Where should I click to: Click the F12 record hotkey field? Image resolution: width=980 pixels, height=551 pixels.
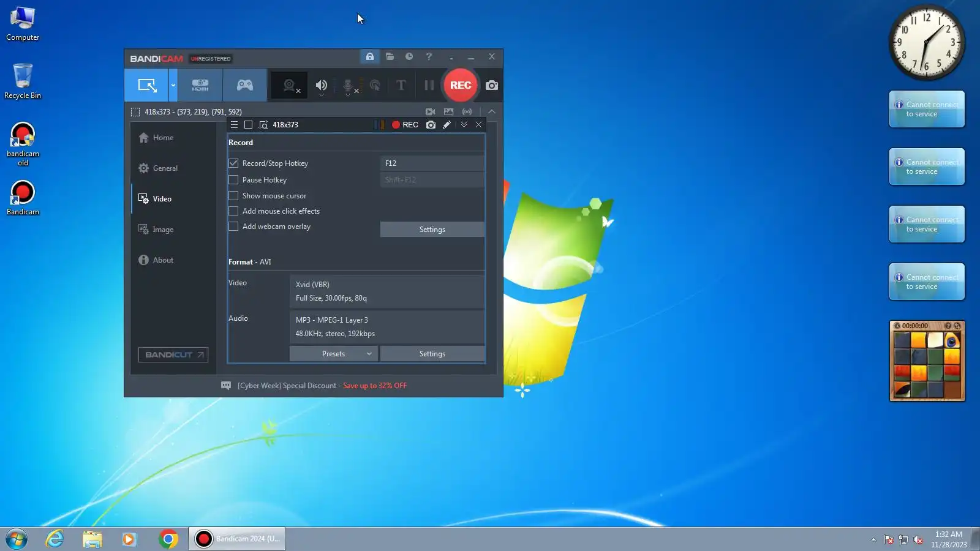click(432, 163)
